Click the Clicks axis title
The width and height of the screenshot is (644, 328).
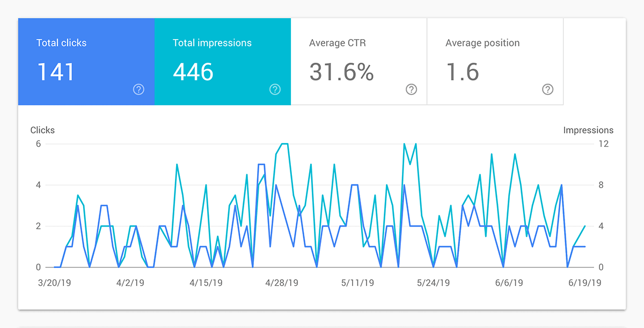tap(42, 130)
